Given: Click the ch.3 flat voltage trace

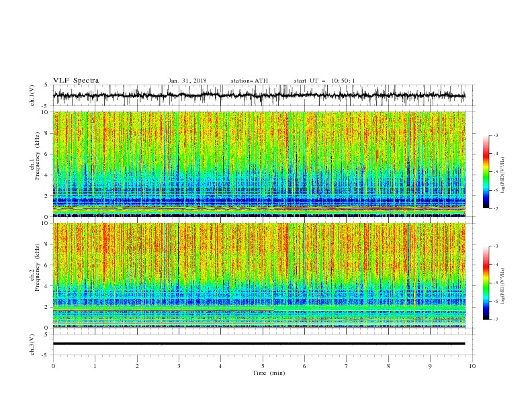Looking at the screenshot, I should 259,344.
